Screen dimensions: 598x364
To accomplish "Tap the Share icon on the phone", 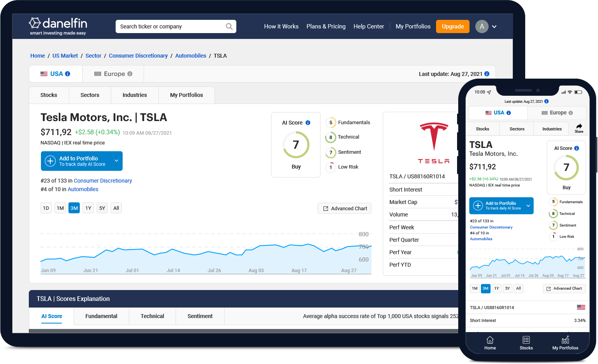I will point(579,128).
